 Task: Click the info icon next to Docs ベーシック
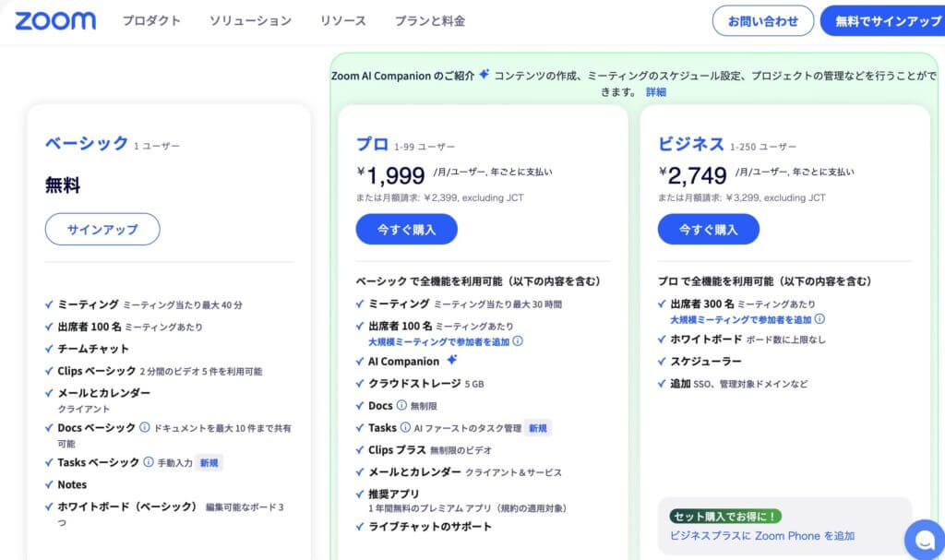pyautogui.click(x=145, y=427)
